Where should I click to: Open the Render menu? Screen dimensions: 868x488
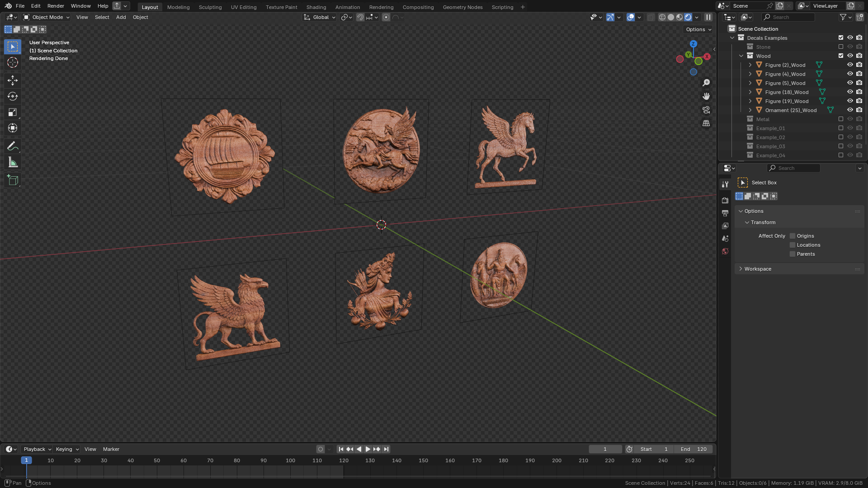pos(56,6)
